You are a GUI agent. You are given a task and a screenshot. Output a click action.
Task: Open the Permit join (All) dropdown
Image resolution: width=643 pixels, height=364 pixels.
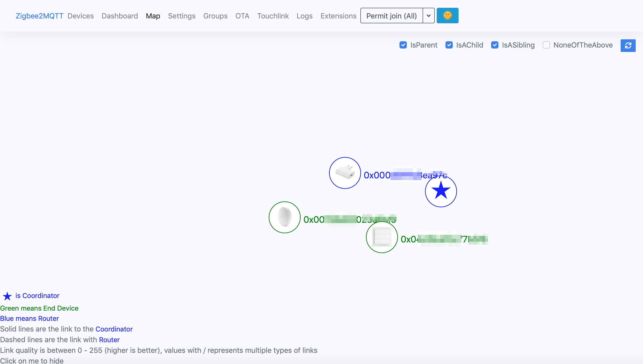point(392,16)
